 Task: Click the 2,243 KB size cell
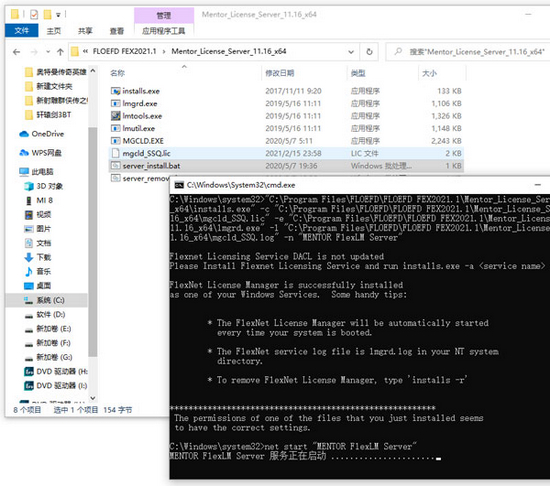click(x=446, y=141)
